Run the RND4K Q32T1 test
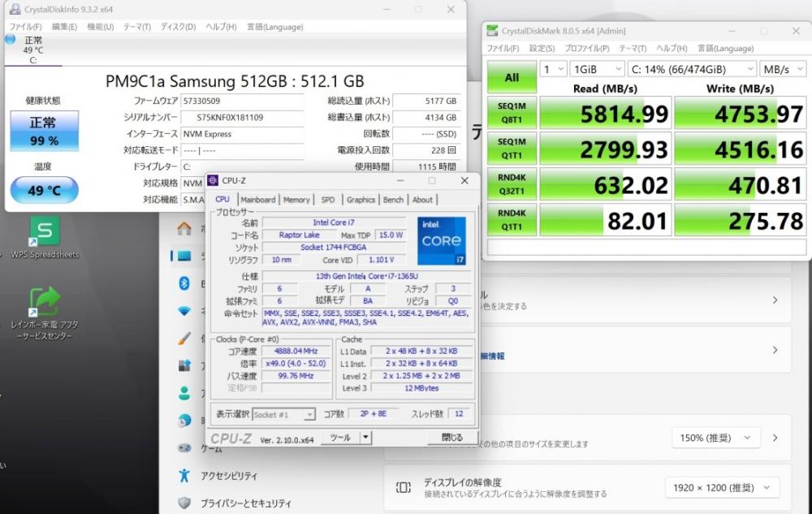Viewport: 812px width, 514px height. click(512, 184)
